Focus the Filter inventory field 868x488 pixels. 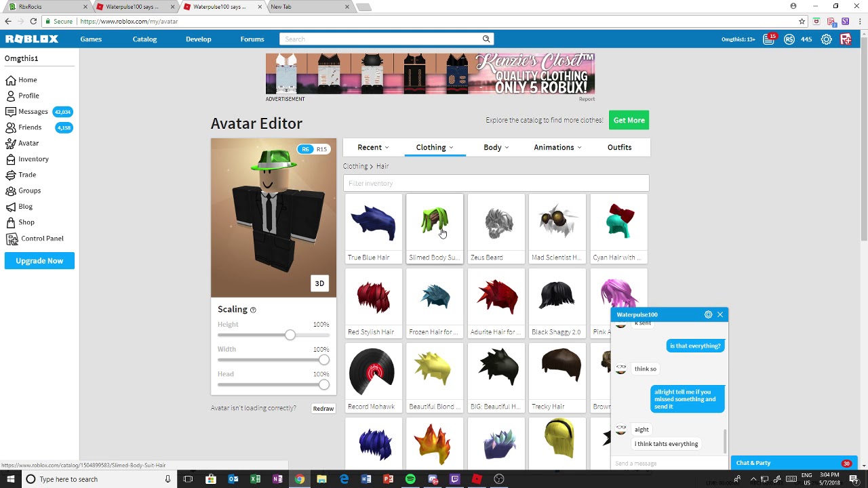click(496, 183)
